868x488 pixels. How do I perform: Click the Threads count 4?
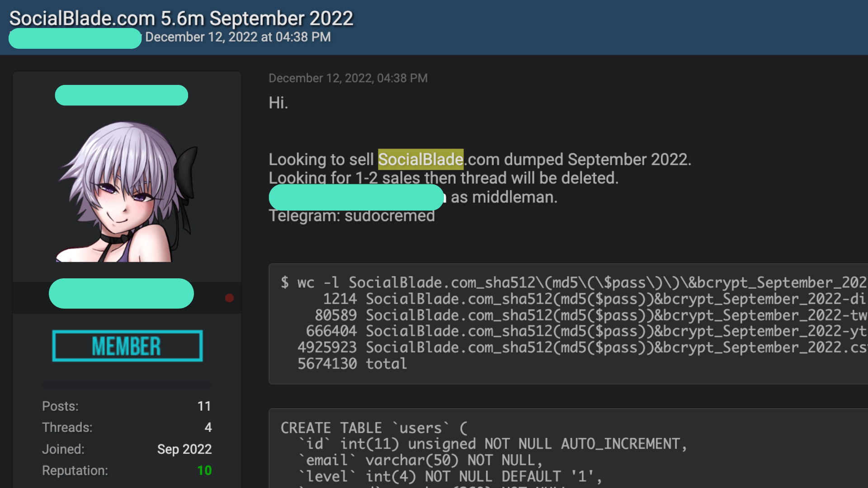click(208, 427)
